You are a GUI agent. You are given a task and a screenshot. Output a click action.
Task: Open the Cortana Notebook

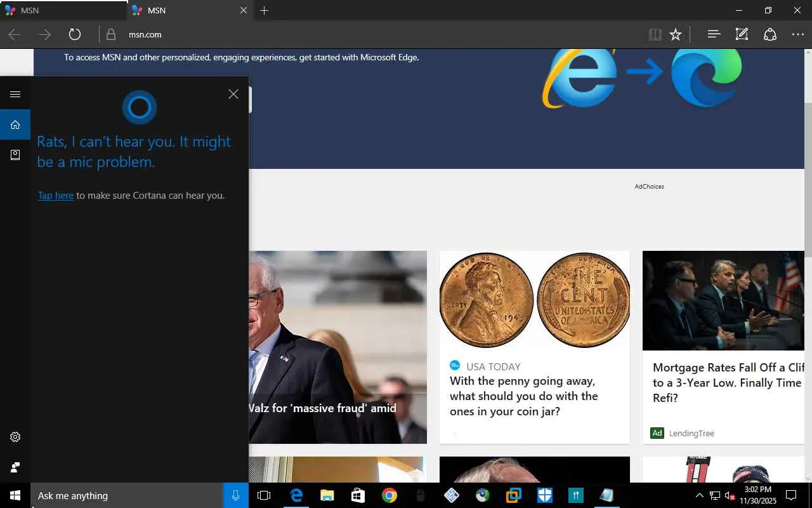tap(15, 155)
